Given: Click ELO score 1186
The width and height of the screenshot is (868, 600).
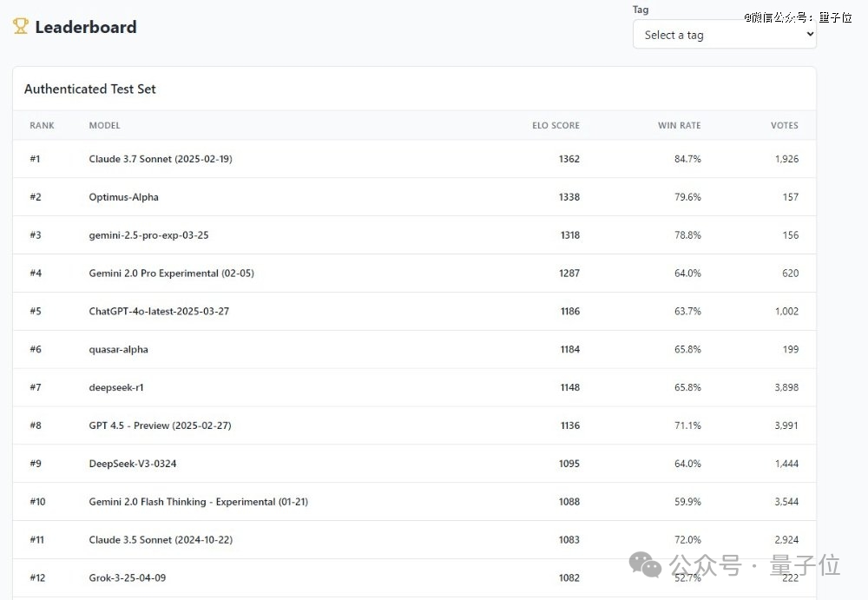Looking at the screenshot, I should (570, 312).
